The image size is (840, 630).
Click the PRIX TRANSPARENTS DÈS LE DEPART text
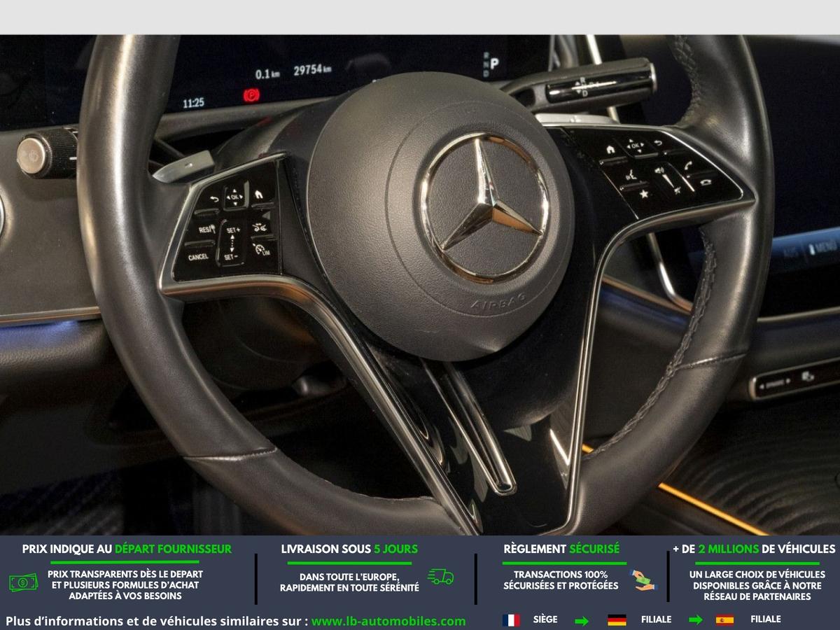(125, 574)
